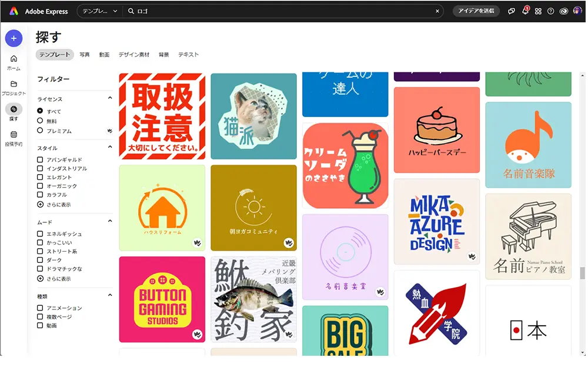Open the 名前ピアノ教室 piano template
Image resolution: width=588 pixels, height=387 pixels.
click(x=529, y=236)
